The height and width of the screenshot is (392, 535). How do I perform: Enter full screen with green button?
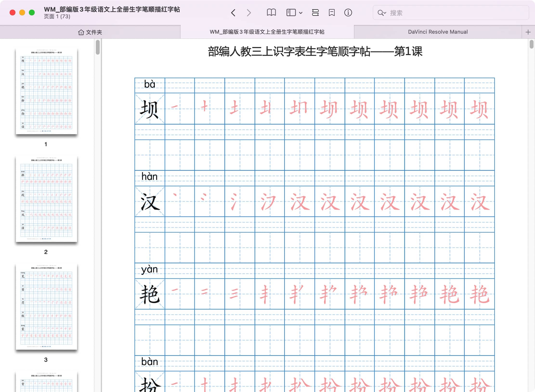point(32,13)
